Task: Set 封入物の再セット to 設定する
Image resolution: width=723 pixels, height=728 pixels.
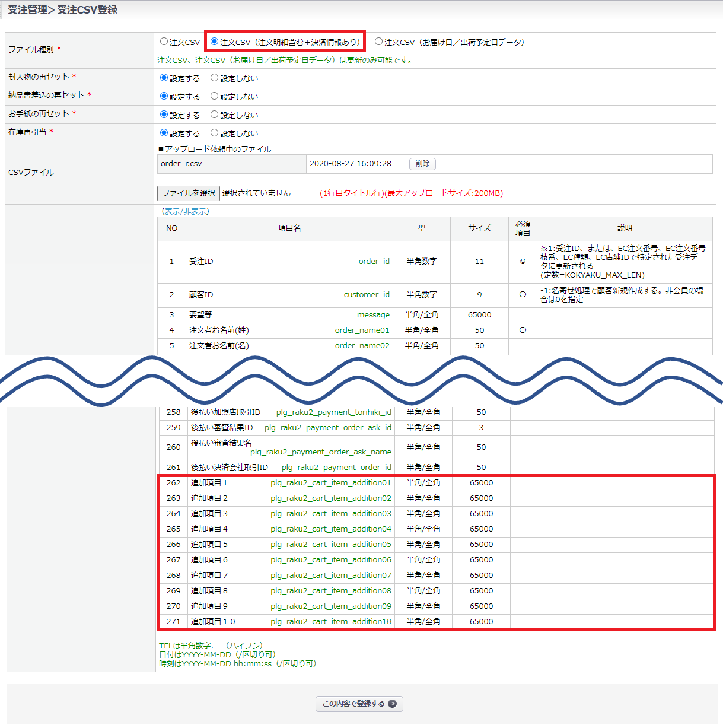Action: click(x=164, y=78)
